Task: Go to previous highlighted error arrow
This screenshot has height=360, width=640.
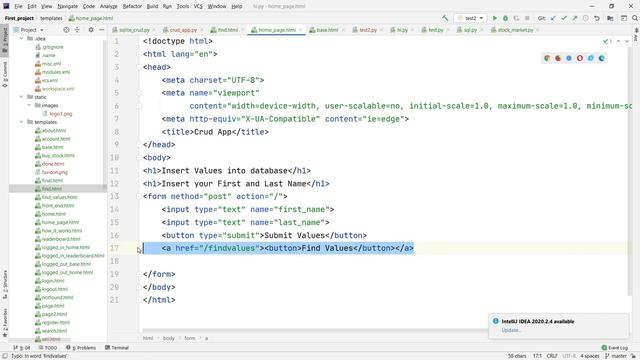Action: click(x=618, y=41)
